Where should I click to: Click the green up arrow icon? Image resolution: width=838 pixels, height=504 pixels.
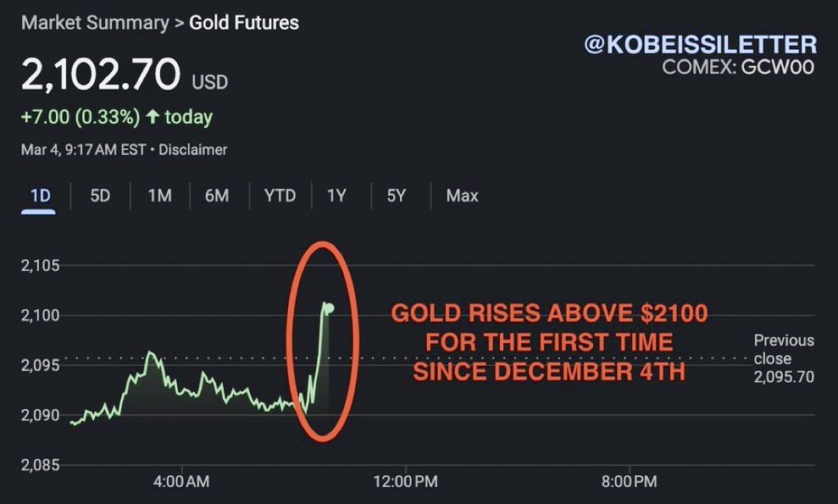(x=153, y=117)
